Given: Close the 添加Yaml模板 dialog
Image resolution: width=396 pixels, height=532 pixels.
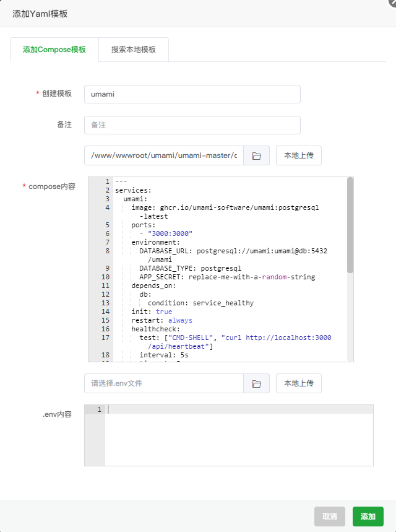Looking at the screenshot, I should click(392, 2).
